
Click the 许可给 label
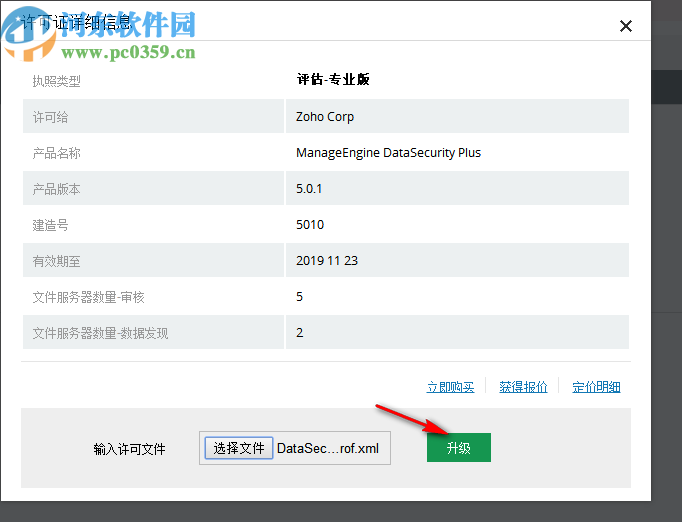coord(50,117)
